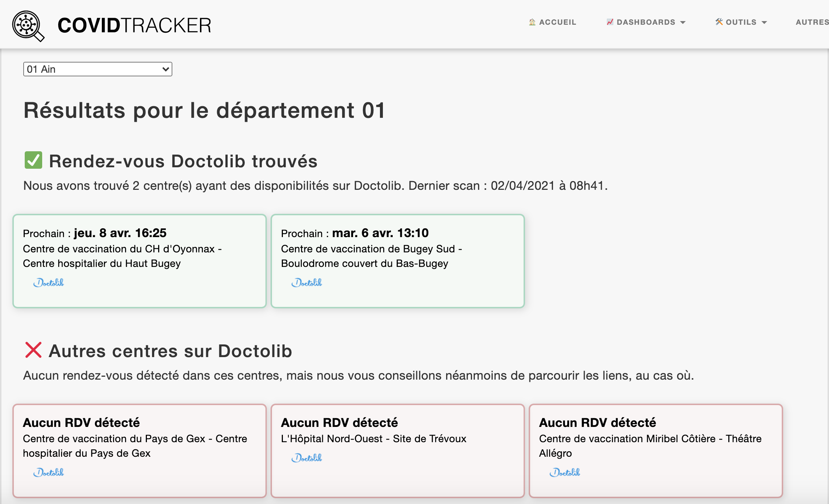Open the Miribel Côtière Théâtre Allégro card
The height and width of the screenshot is (504, 829).
click(656, 451)
